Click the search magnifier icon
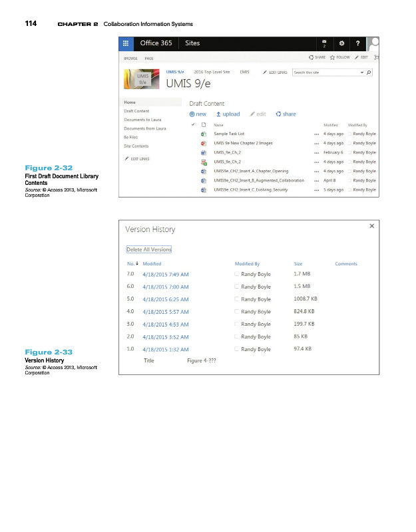416x532 pixels. pos(369,72)
